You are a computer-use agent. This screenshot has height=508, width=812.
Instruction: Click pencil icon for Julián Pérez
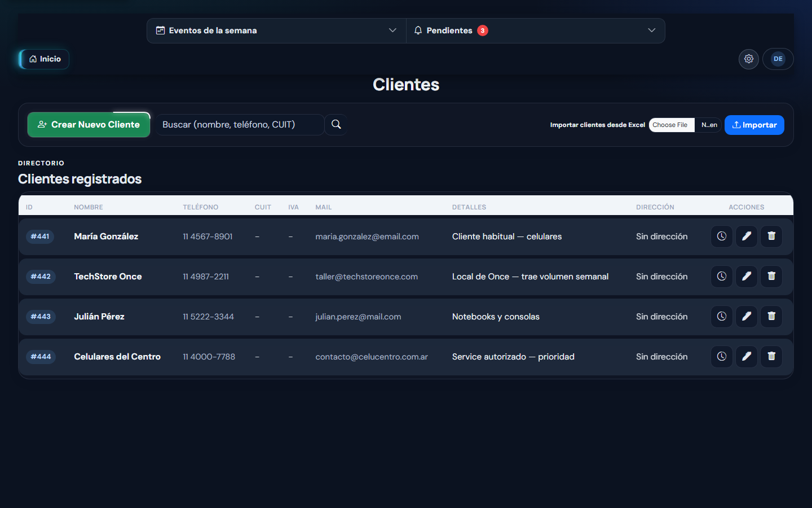tap(747, 317)
